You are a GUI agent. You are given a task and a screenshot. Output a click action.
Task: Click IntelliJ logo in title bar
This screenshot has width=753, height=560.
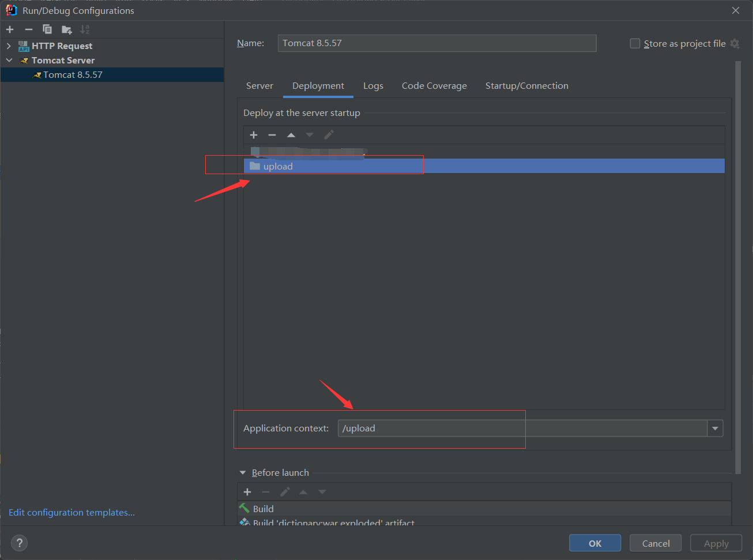(x=11, y=10)
